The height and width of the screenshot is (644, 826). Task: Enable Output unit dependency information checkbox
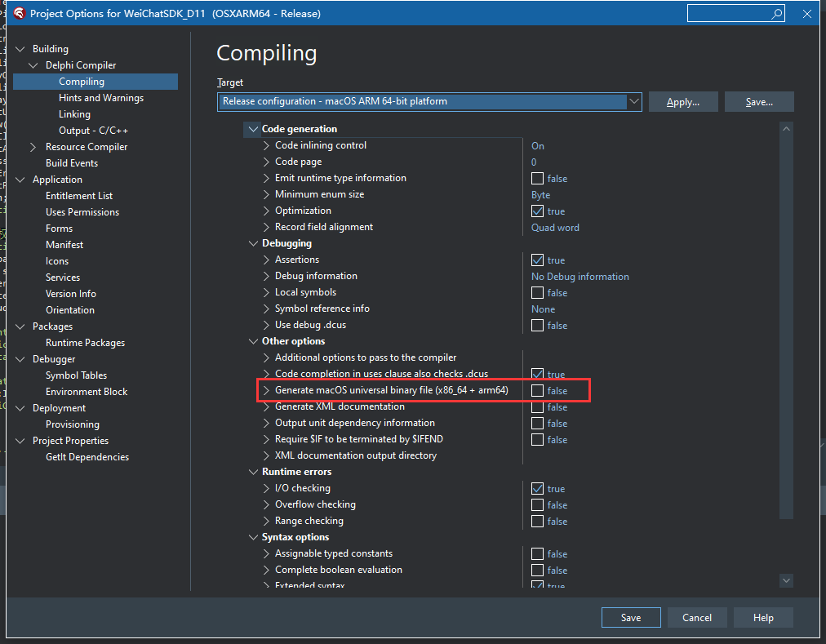(537, 423)
